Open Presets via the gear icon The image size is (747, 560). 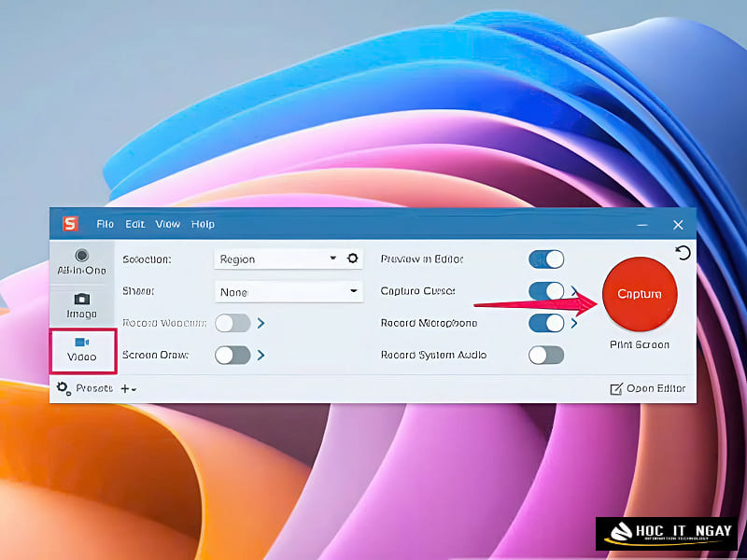pos(63,388)
